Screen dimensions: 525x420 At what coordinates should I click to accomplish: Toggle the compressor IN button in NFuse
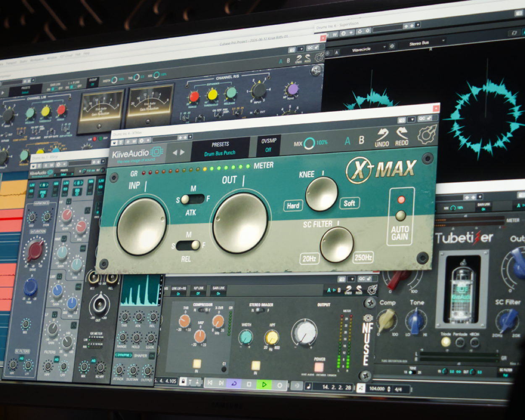click(197, 364)
